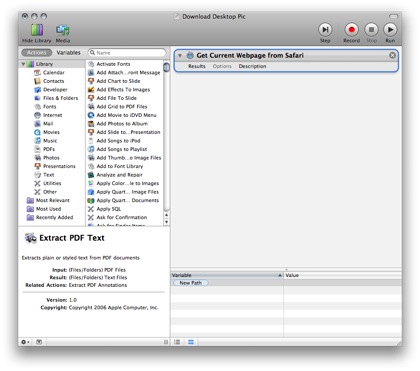Select the Presentations library category
The width and height of the screenshot is (420, 371).
pos(59,166)
